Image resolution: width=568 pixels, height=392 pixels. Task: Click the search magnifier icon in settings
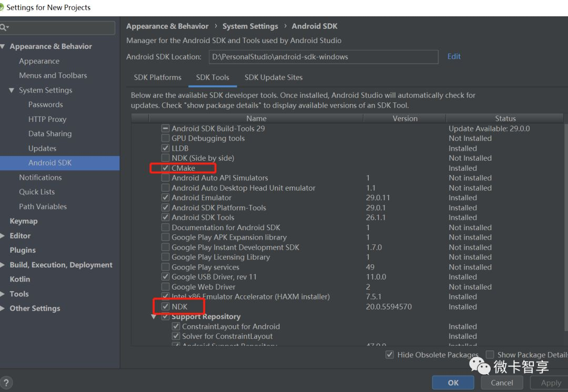click(3, 27)
